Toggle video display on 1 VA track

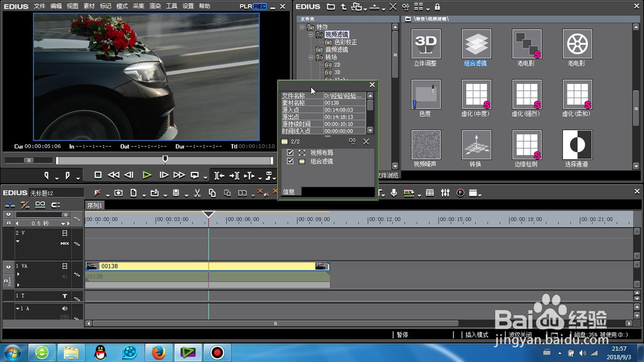click(64, 266)
